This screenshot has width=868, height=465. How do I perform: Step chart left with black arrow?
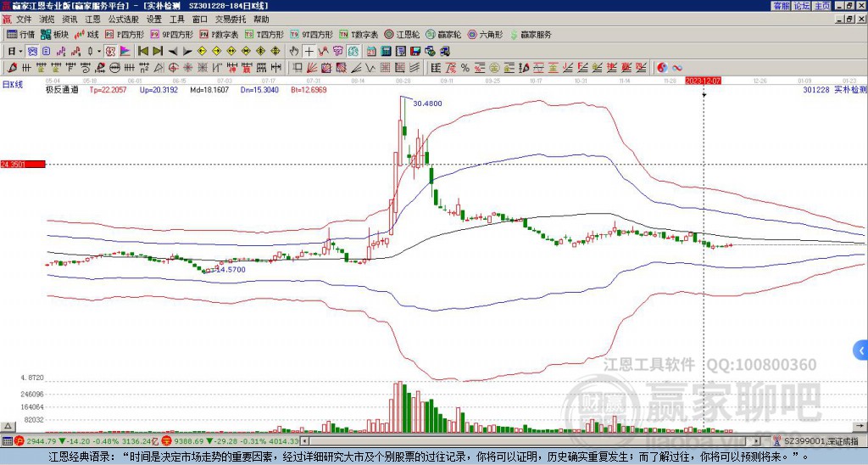click(173, 52)
